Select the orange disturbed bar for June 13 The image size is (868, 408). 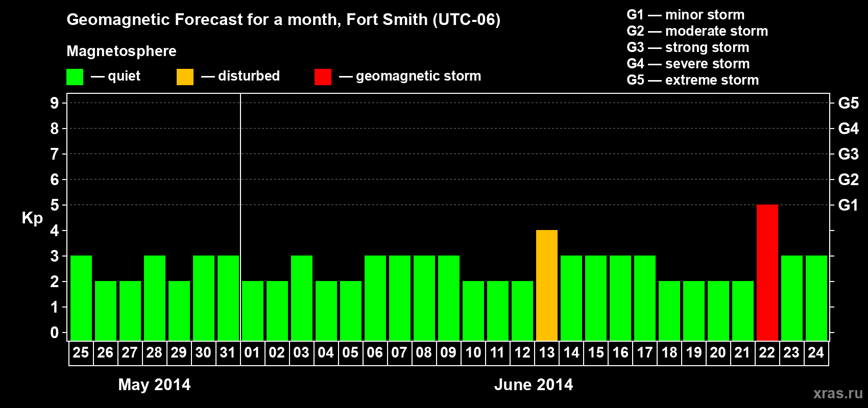click(x=546, y=285)
